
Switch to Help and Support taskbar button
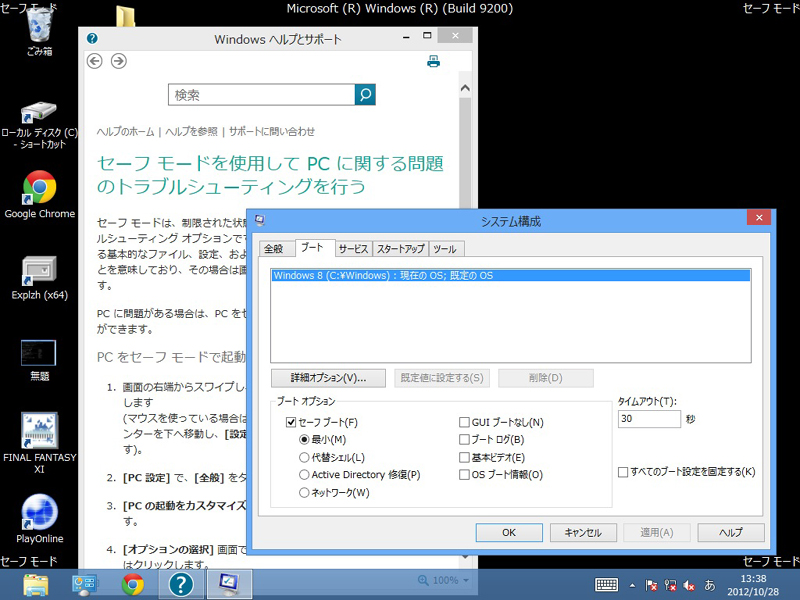(181, 585)
